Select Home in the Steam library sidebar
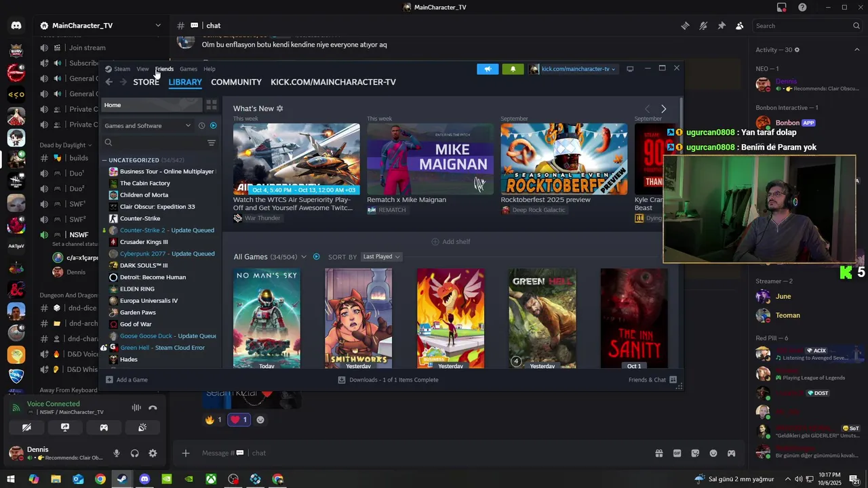 [151, 105]
